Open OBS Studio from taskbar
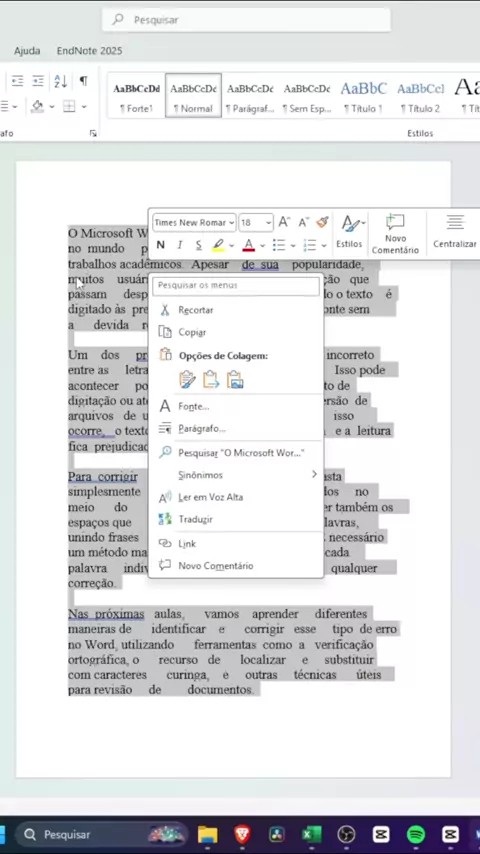This screenshot has height=854, width=480. (346, 834)
